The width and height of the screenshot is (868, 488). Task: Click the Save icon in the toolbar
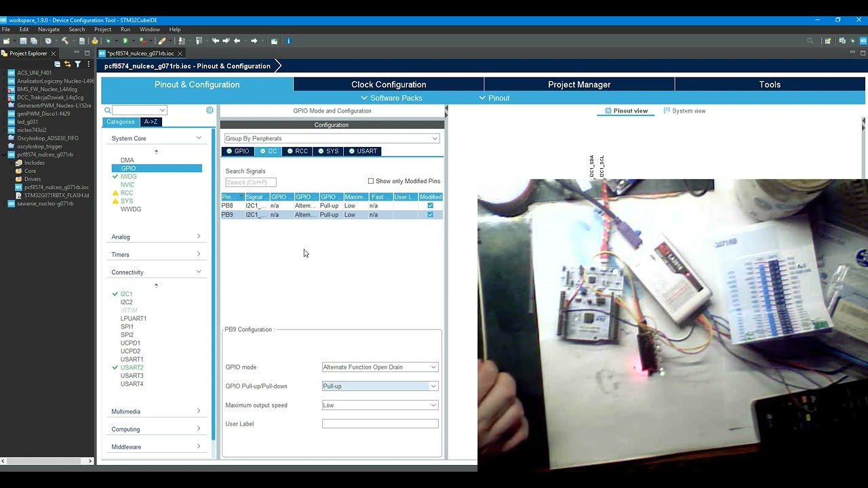[x=23, y=41]
